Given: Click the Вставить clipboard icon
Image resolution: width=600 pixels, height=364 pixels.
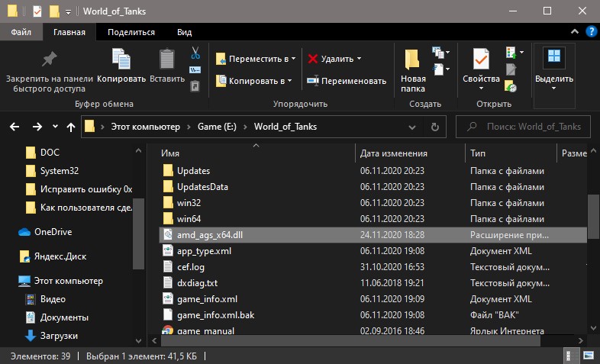Looking at the screenshot, I should (167, 60).
